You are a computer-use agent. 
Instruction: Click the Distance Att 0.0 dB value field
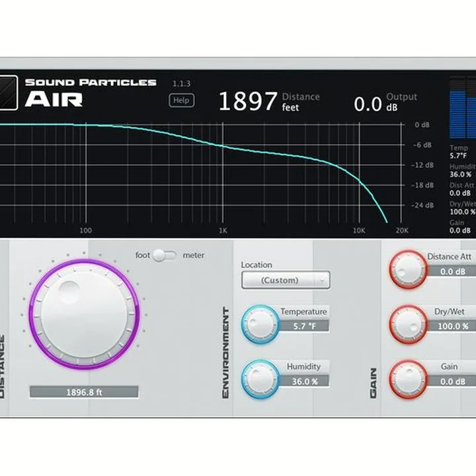[x=452, y=271]
